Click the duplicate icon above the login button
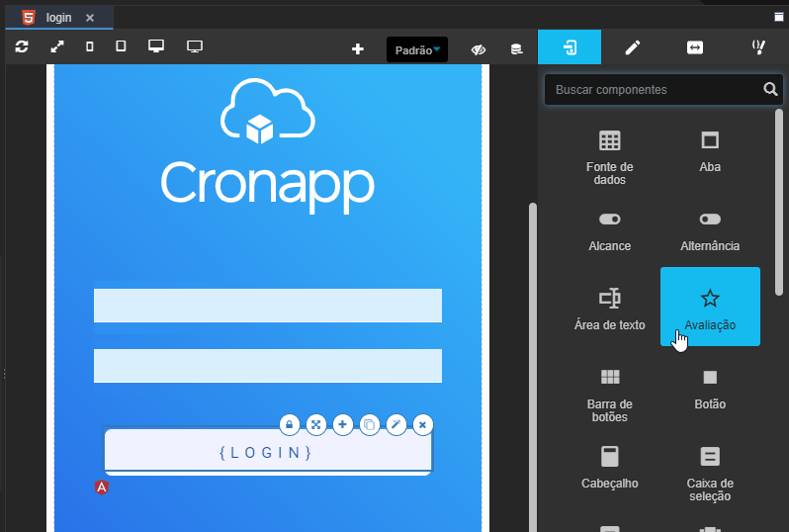Screen dimensions: 789x532 370,425
